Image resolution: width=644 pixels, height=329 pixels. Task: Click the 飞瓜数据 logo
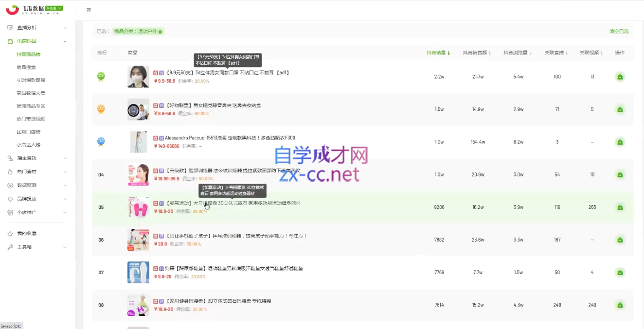[x=34, y=9]
